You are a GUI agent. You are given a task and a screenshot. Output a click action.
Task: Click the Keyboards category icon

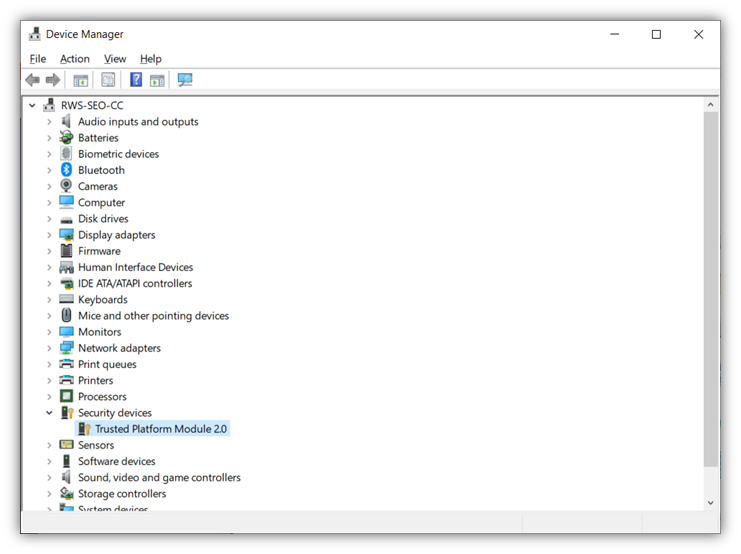(x=66, y=299)
